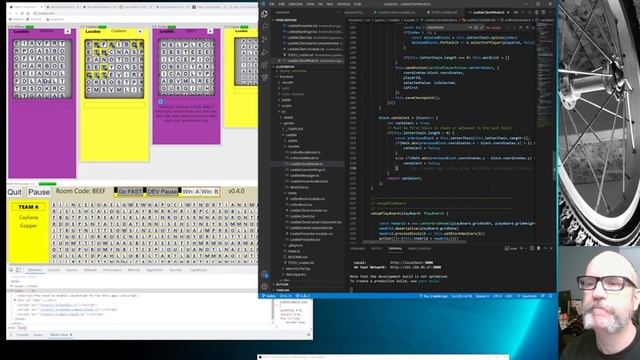Image resolution: width=640 pixels, height=360 pixels.
Task: Open Run and Debug view in VS Code
Action: coord(264,52)
